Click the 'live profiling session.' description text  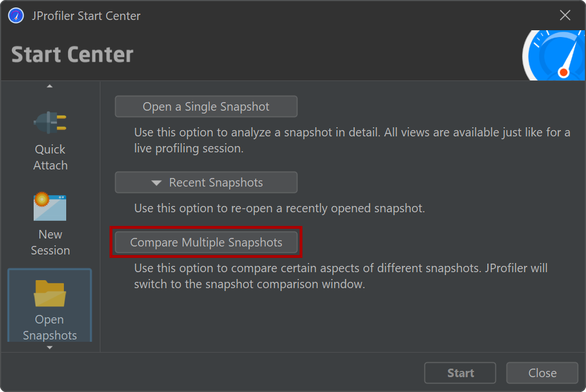coord(189,148)
